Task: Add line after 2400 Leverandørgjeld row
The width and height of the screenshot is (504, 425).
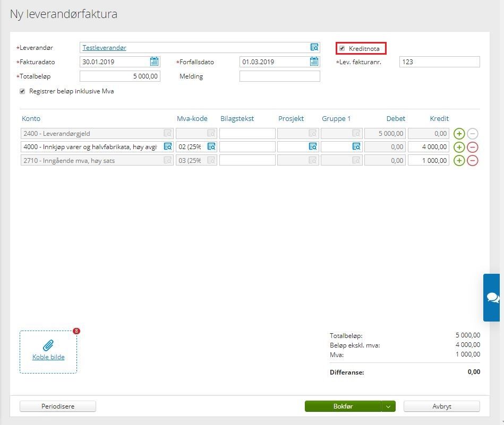Action: [x=459, y=133]
